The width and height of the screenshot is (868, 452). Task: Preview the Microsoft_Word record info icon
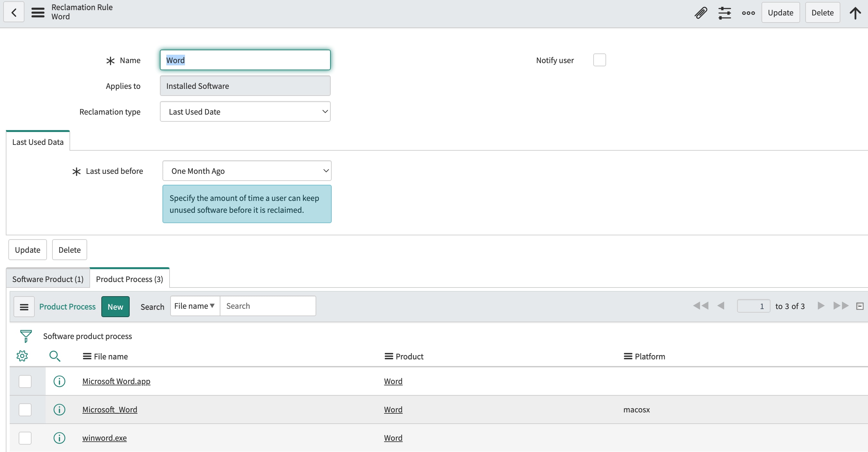(x=59, y=410)
